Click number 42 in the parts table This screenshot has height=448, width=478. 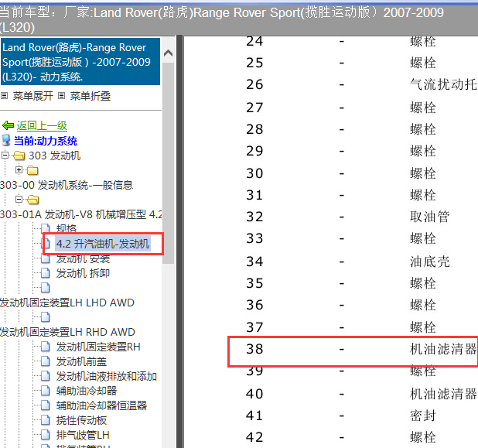[x=254, y=437]
